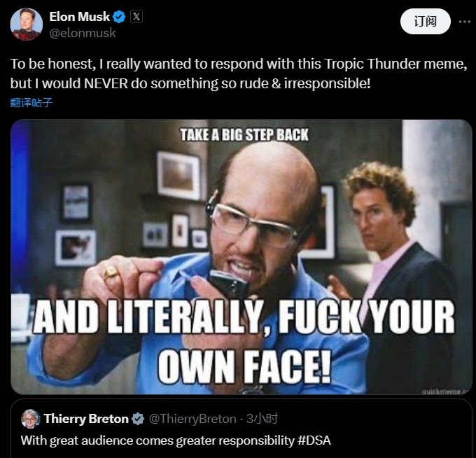
Task: Click the blue verified badge beside Elon Musk
Action: point(120,17)
